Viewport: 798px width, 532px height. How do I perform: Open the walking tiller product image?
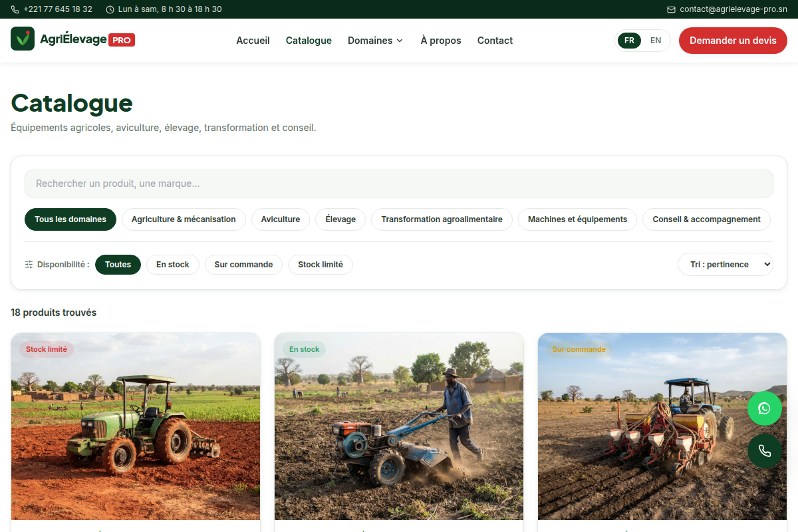click(399, 426)
